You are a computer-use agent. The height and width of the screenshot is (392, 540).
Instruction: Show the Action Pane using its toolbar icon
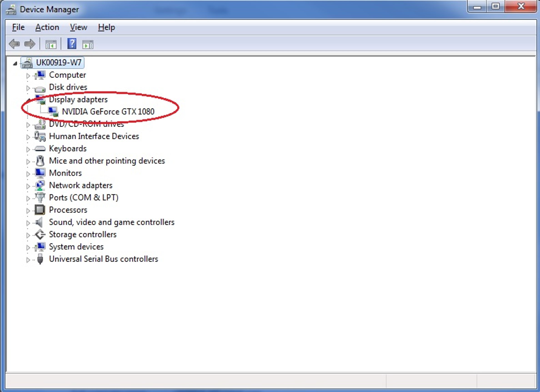[x=88, y=44]
